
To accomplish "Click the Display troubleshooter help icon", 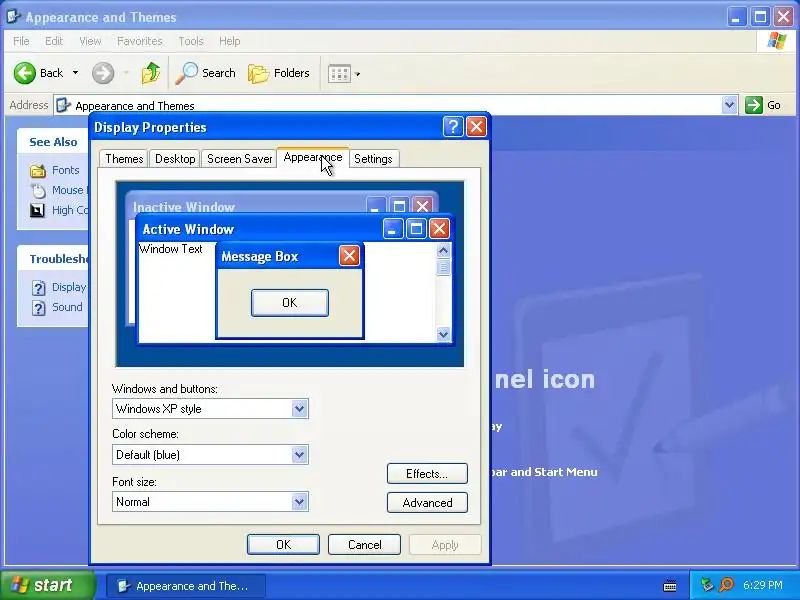I will [x=38, y=288].
